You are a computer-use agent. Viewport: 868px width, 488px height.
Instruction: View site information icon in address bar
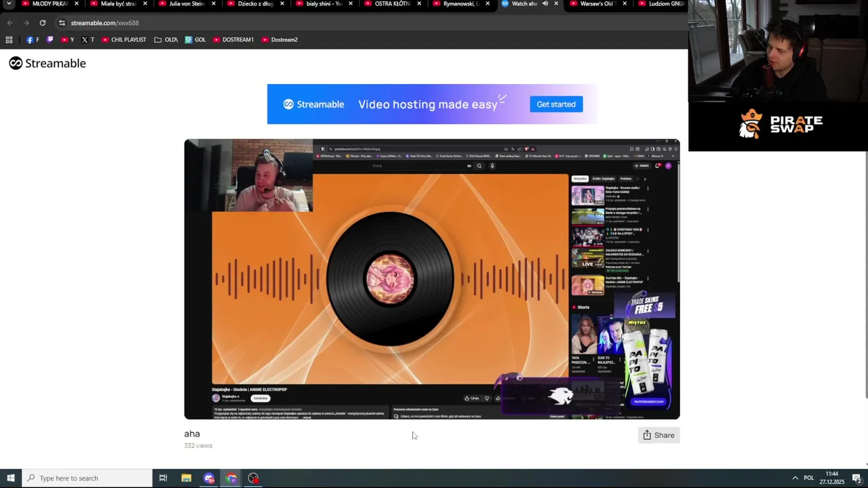pos(62,23)
